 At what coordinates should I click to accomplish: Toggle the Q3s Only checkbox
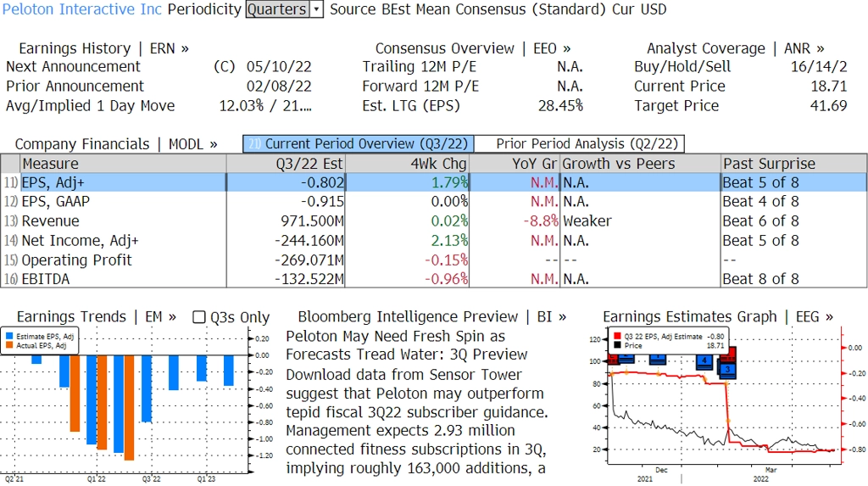click(x=198, y=317)
